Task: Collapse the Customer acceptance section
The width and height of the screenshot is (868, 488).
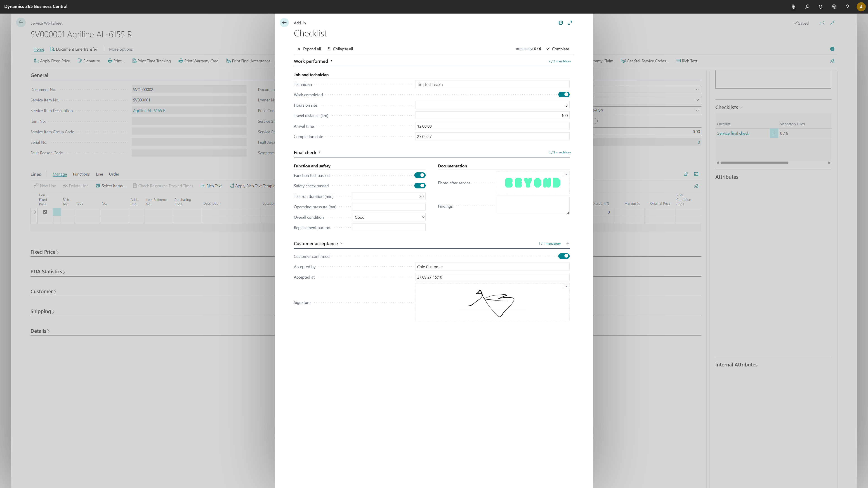Action: (x=318, y=244)
